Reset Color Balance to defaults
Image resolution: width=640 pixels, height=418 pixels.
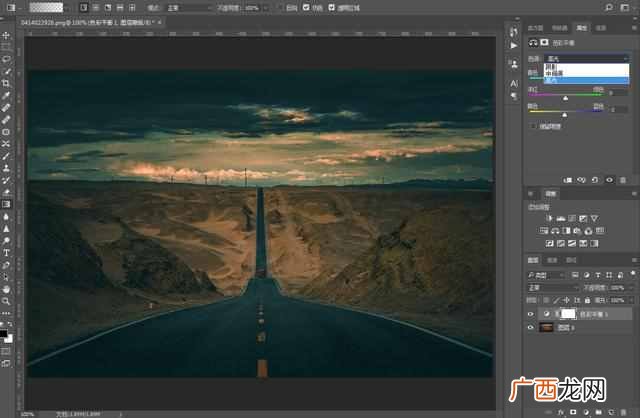[x=595, y=180]
